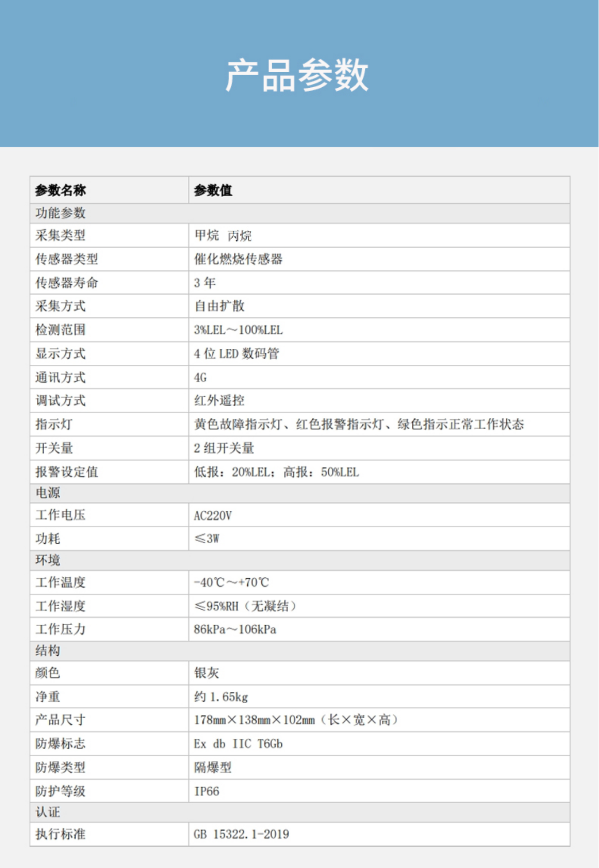Click the 环境 section row
The width and height of the screenshot is (599, 868).
[x=48, y=560]
